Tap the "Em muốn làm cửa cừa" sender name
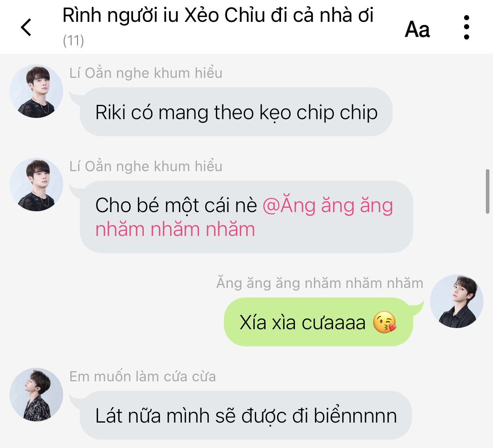493x448 pixels. 143,376
